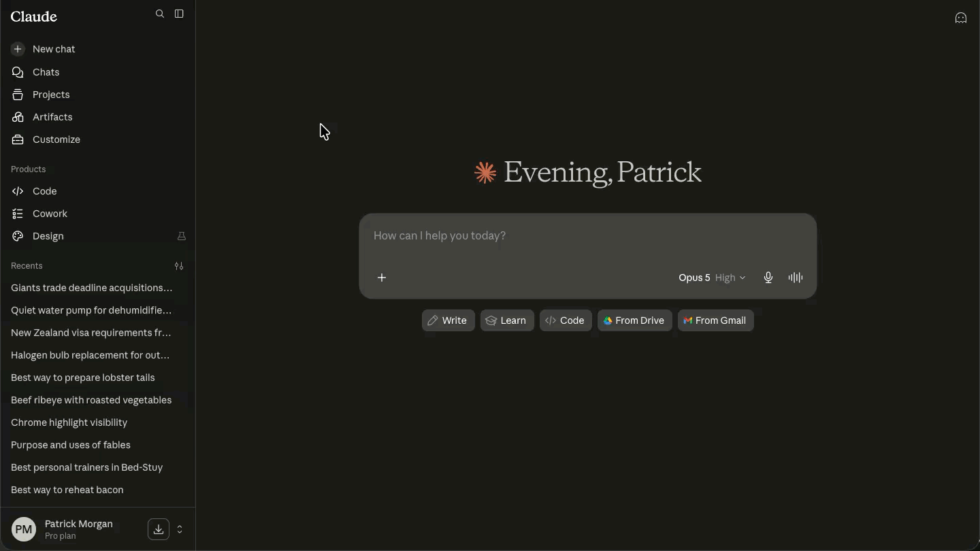Click the Claude logo text
Image resolution: width=980 pixels, height=551 pixels.
[x=34, y=16]
